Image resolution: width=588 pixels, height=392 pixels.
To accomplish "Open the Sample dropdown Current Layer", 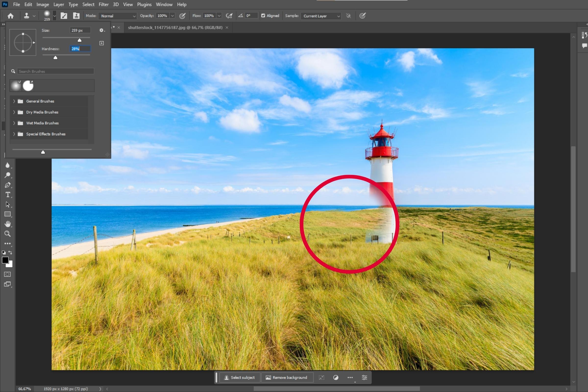I will pyautogui.click(x=321, y=16).
